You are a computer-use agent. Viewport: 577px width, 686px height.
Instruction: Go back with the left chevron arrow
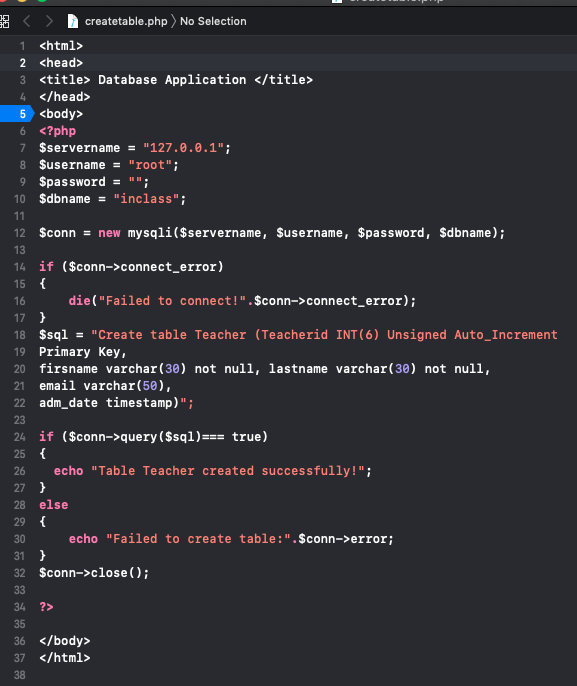click(27, 21)
